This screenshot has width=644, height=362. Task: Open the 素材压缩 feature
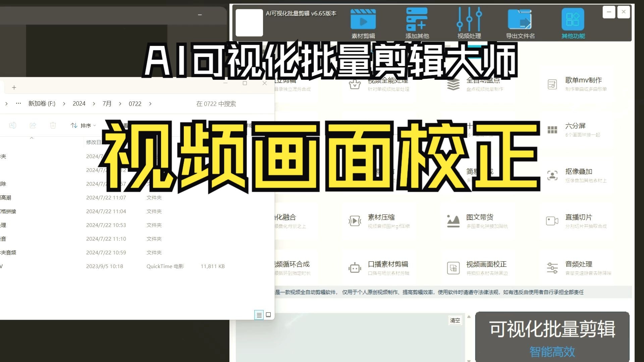click(x=379, y=221)
